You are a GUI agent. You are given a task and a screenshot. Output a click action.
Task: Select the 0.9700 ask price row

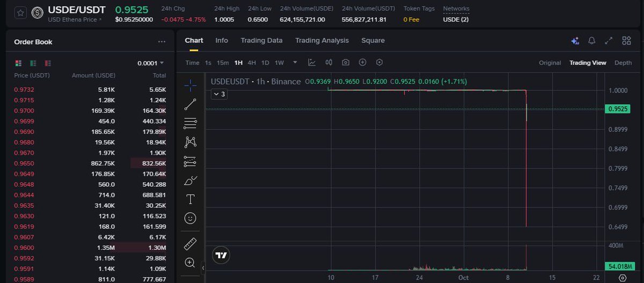coord(90,110)
